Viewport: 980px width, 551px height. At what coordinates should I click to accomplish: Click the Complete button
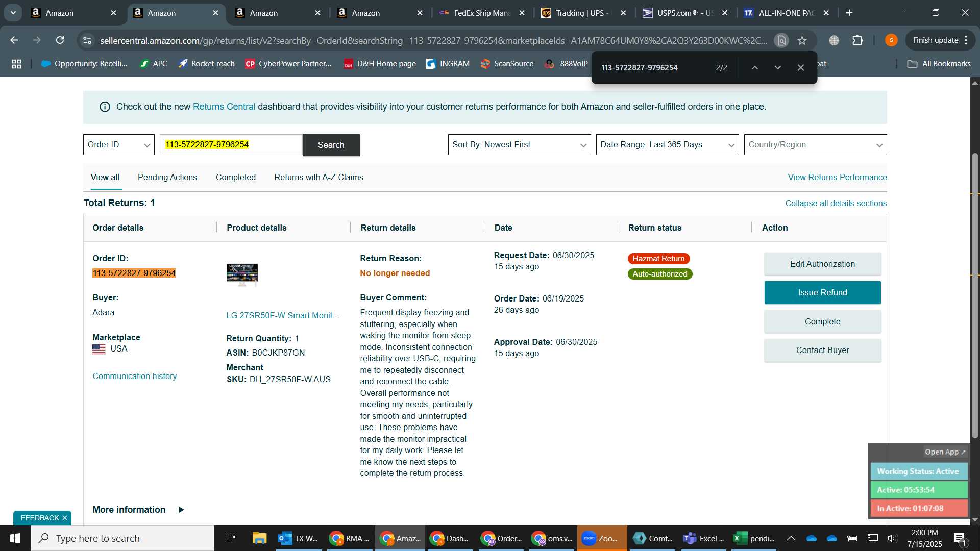pos(822,321)
